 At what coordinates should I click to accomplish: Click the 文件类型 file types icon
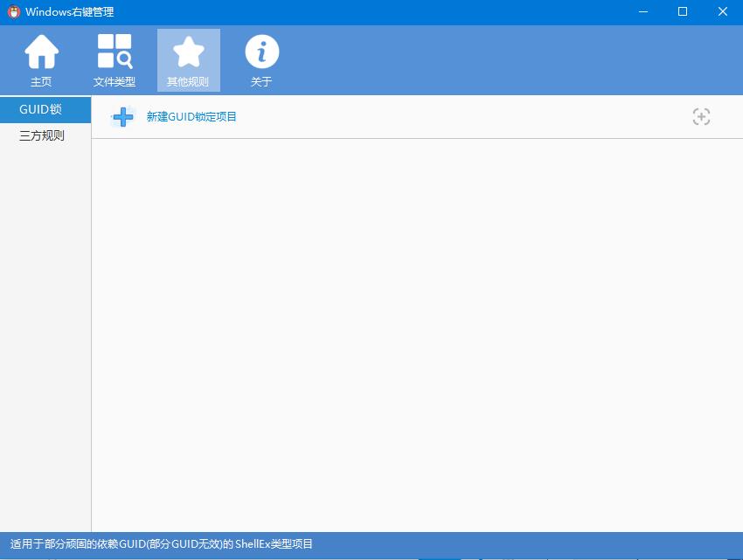pos(115,52)
